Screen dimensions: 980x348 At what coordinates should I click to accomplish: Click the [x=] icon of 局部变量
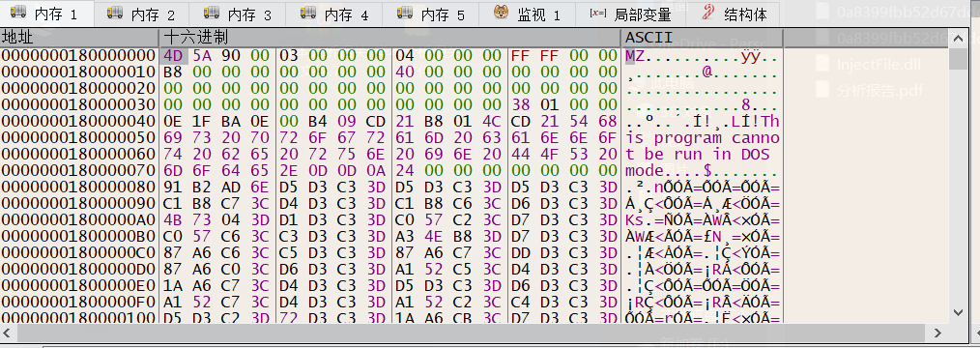[597, 13]
